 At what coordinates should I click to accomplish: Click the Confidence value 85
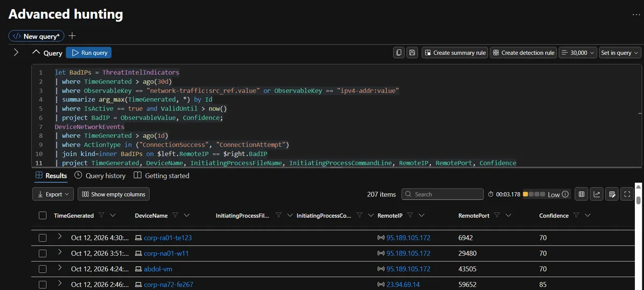click(x=543, y=284)
